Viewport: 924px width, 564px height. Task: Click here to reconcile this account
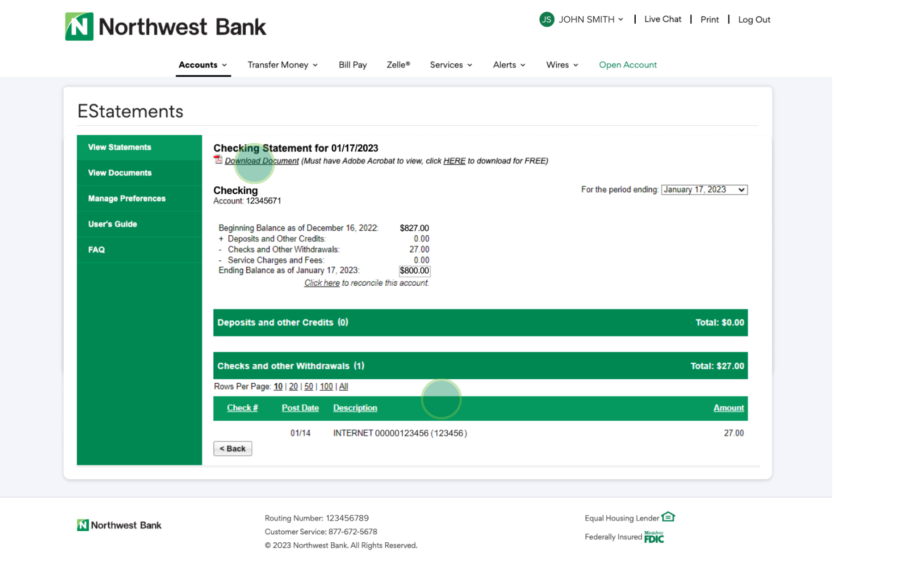[322, 283]
